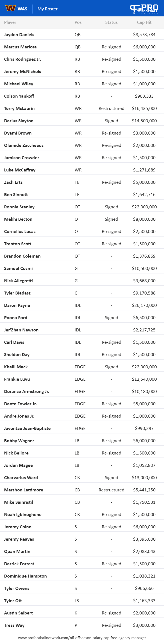Select Marshon Lattimore's Restructured status

(x=112, y=490)
